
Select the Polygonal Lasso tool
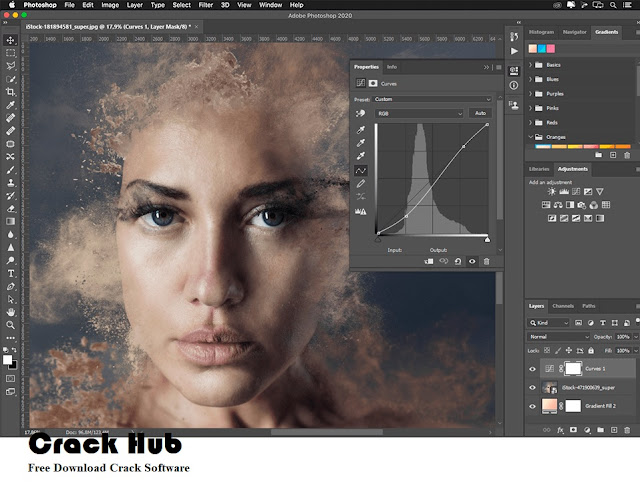[11, 66]
